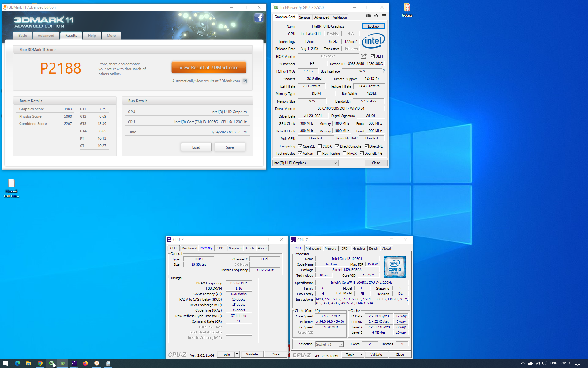The image size is (588, 368).
Task: Open File Explorer from the taskbar
Action: coord(29,363)
